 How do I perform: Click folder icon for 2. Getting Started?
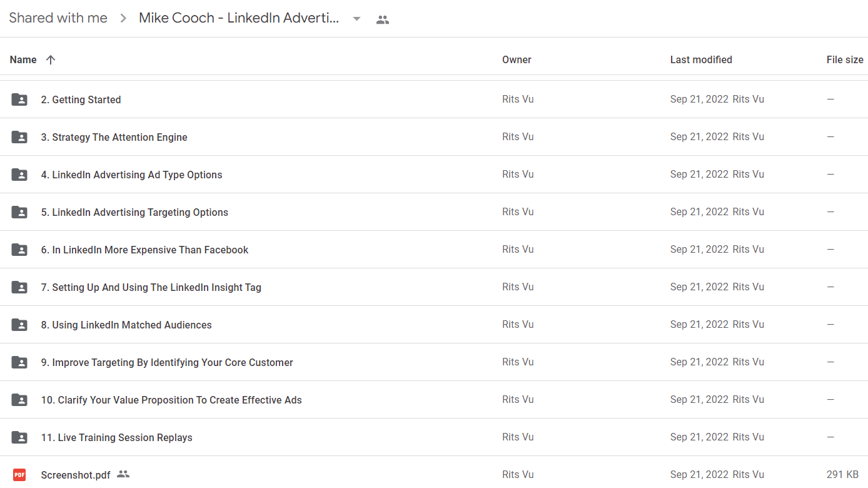pyautogui.click(x=19, y=99)
